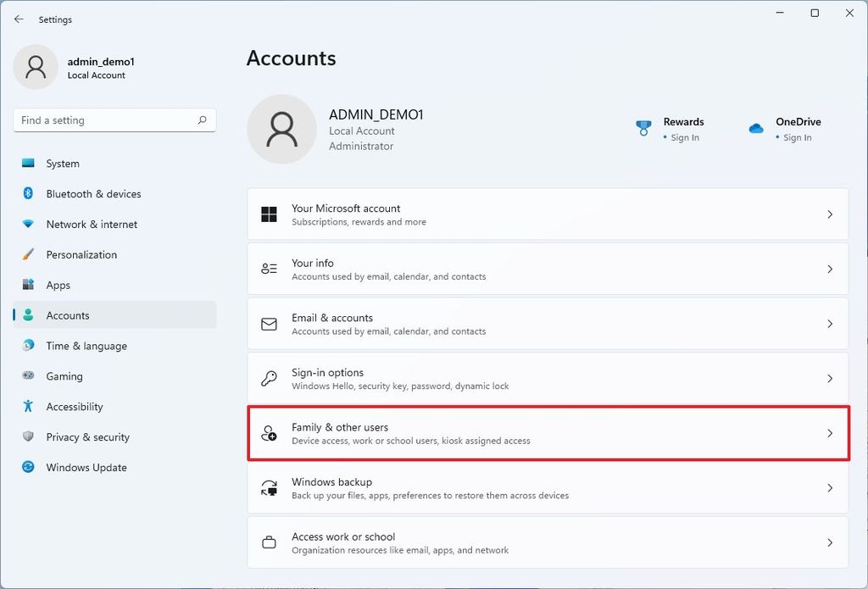The image size is (868, 589).
Task: Click the Personalization brush icon
Action: click(27, 255)
